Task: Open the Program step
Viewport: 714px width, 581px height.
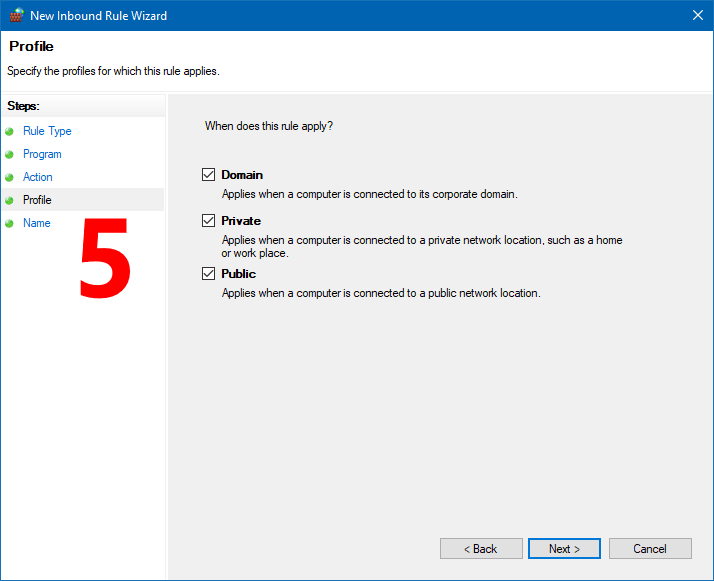Action: pyautogui.click(x=42, y=154)
